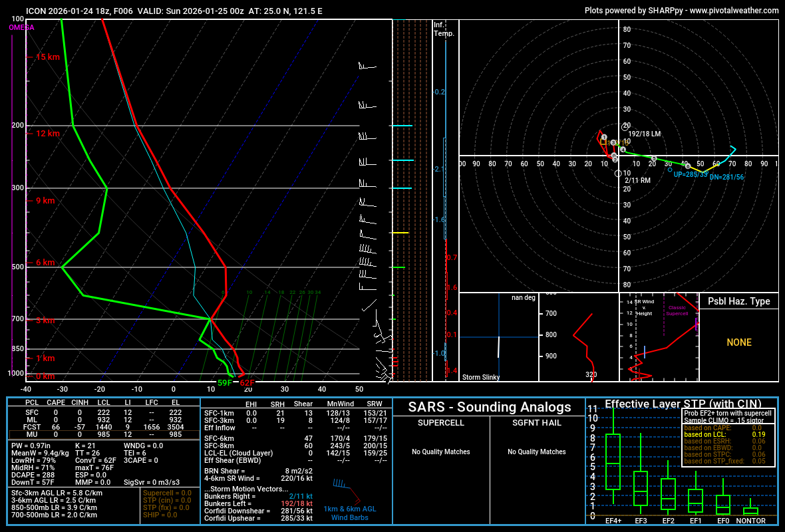This screenshot has width=785, height=532.
Task: Click the EF0 axis label
Action: tap(723, 521)
